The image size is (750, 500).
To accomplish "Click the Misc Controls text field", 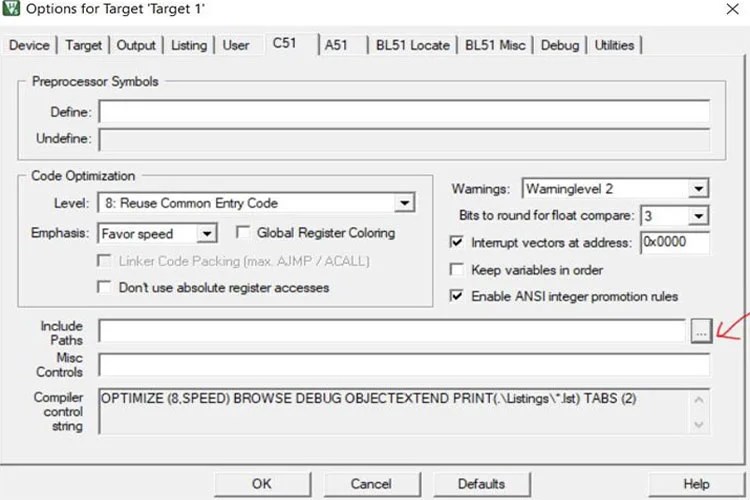I will point(404,365).
